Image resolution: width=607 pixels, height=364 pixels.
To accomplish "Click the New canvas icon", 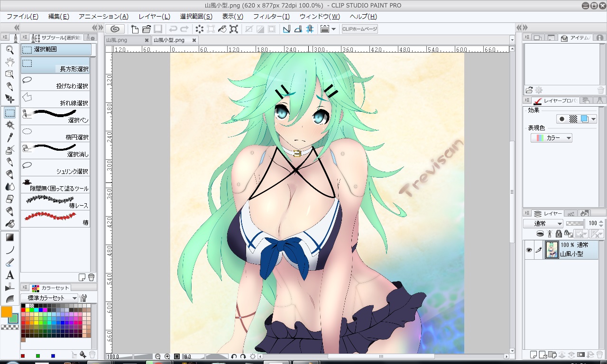I will (135, 29).
